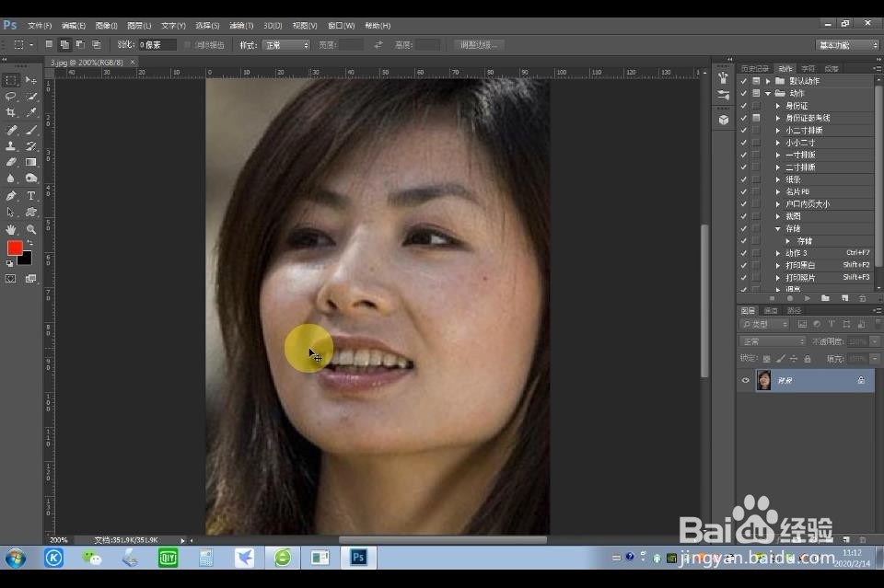Select the Clone Stamp tool
This screenshot has width=884, height=588.
coord(11,146)
